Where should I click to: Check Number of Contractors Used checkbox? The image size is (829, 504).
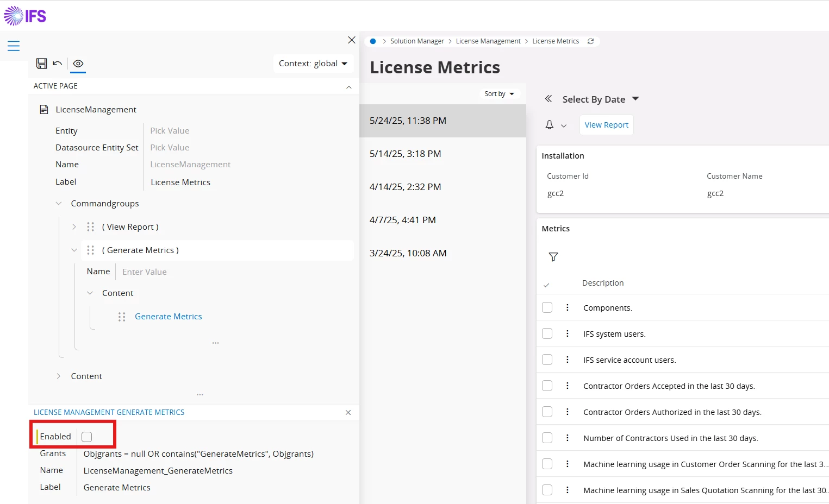pyautogui.click(x=547, y=438)
